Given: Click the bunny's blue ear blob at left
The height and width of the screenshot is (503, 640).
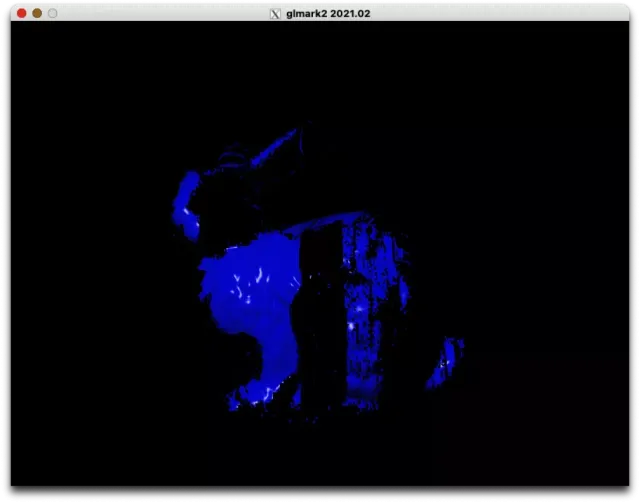Looking at the screenshot, I should (x=186, y=205).
